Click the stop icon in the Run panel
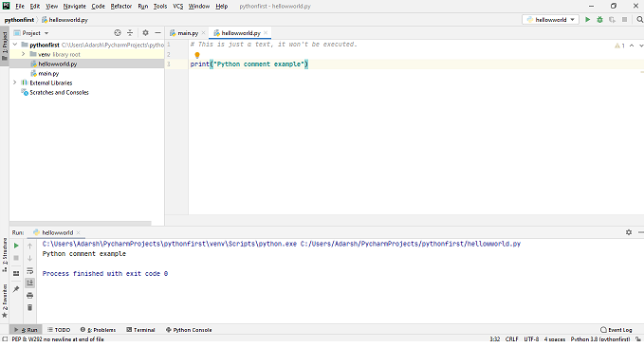 (x=16, y=258)
